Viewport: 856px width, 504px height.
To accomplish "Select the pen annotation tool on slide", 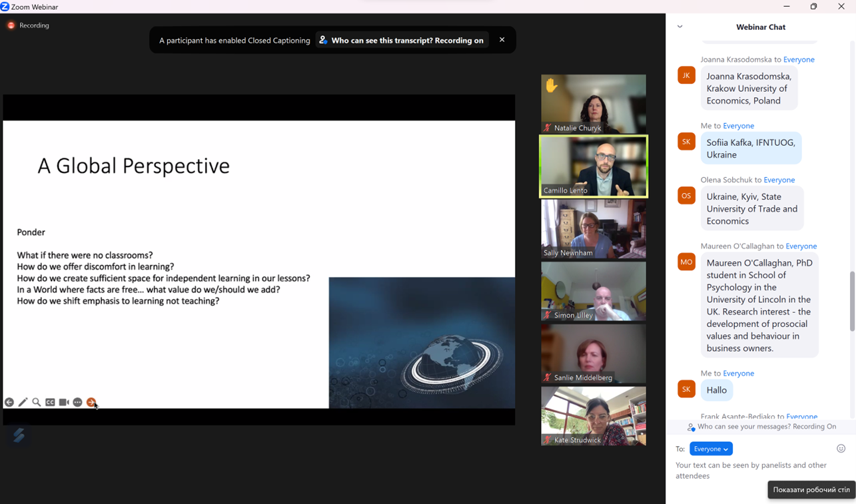I will pos(23,402).
